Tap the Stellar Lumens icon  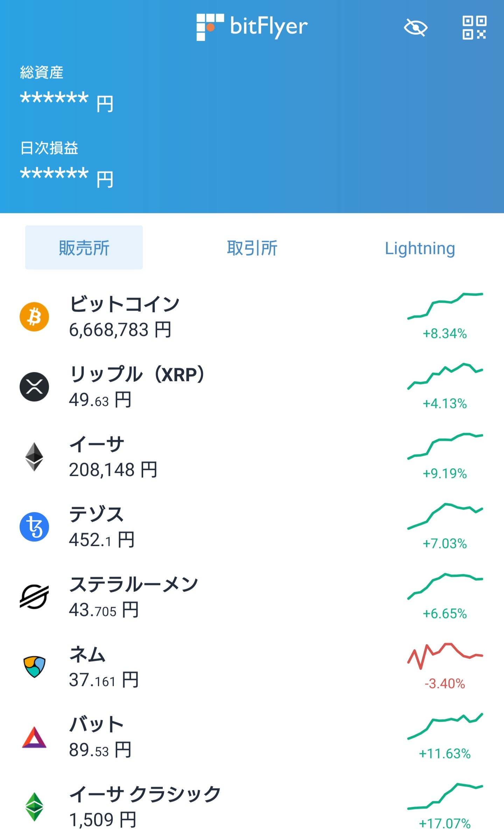34,597
